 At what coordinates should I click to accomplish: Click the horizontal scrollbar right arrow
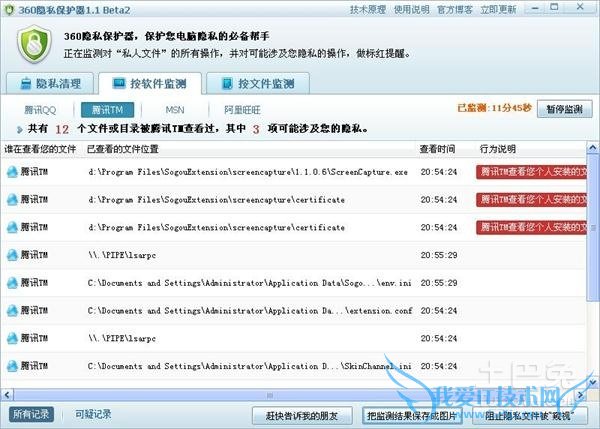pyautogui.click(x=580, y=395)
